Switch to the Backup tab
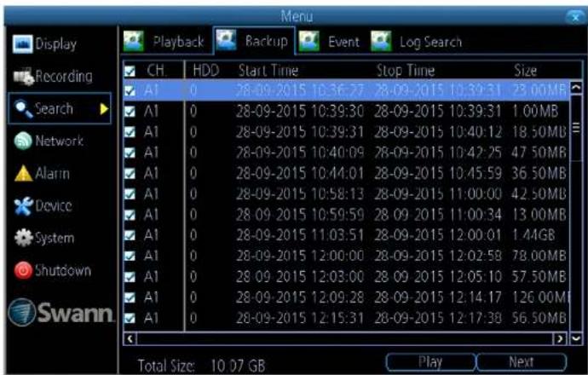 point(254,41)
